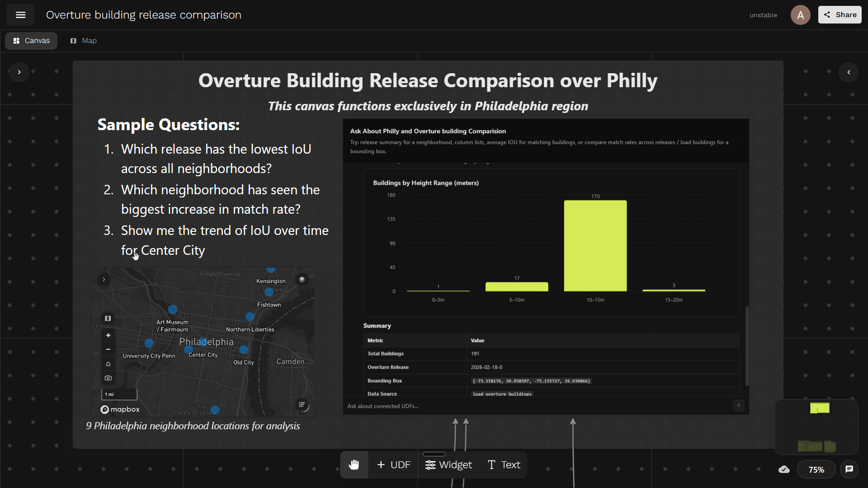Expand the left sidebar panel chevron
Screen dimensions: 868x488
coord(19,72)
